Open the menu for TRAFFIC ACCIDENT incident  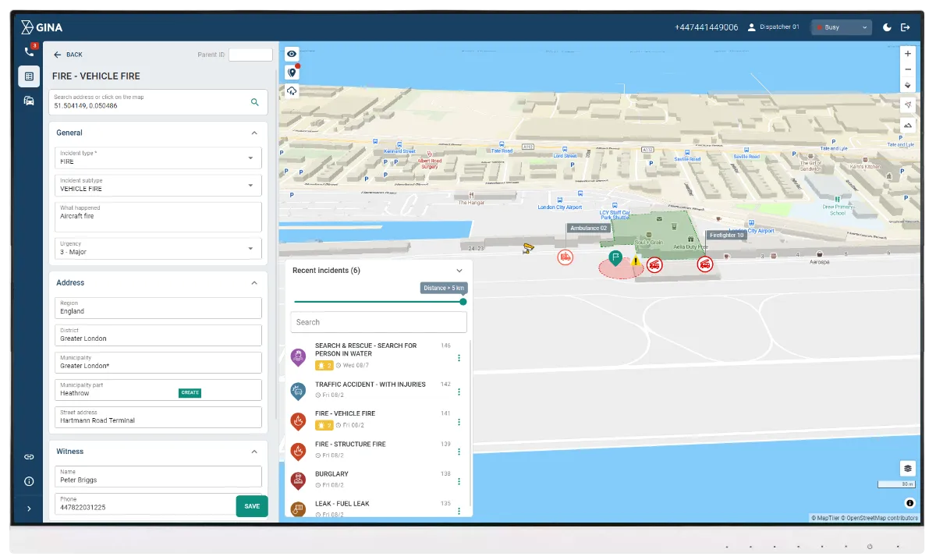(x=459, y=392)
